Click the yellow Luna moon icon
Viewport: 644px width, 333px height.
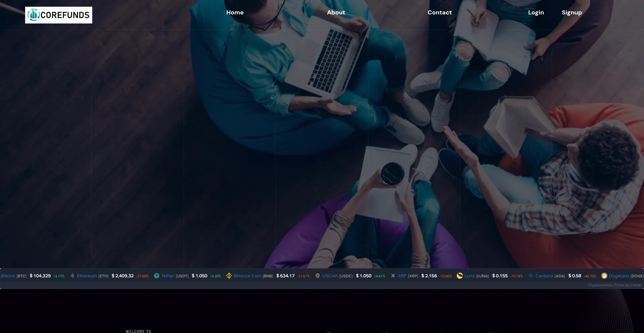460,276
